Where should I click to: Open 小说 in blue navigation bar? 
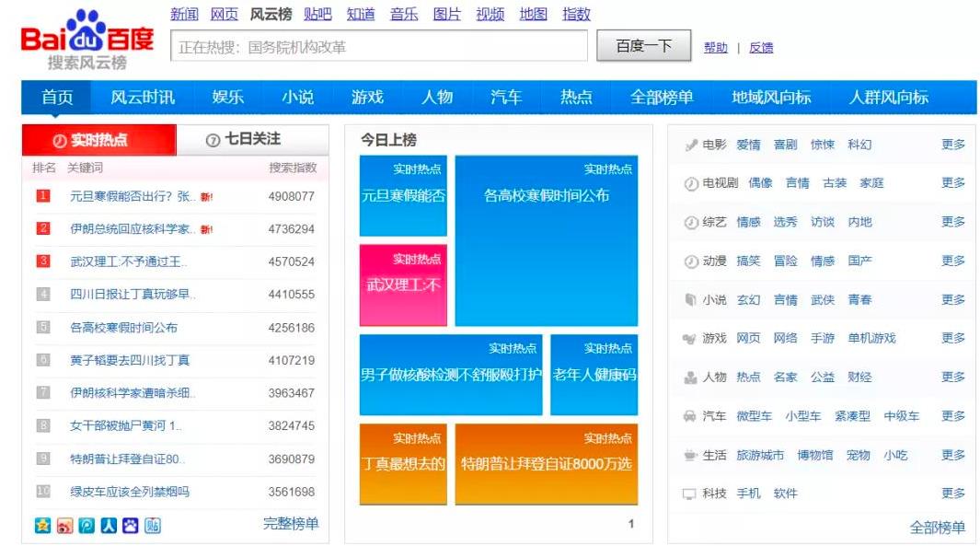pyautogui.click(x=297, y=97)
